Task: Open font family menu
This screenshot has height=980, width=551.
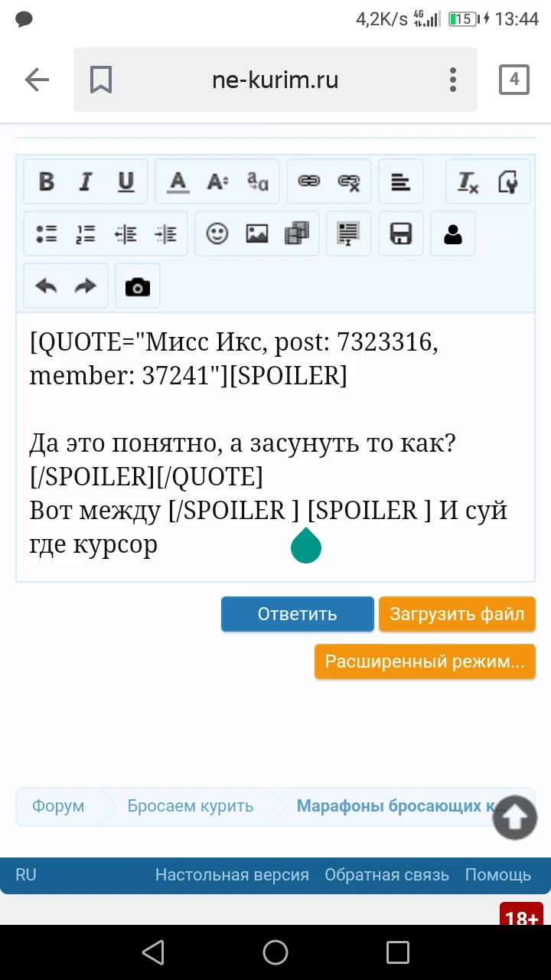Action: [x=258, y=181]
